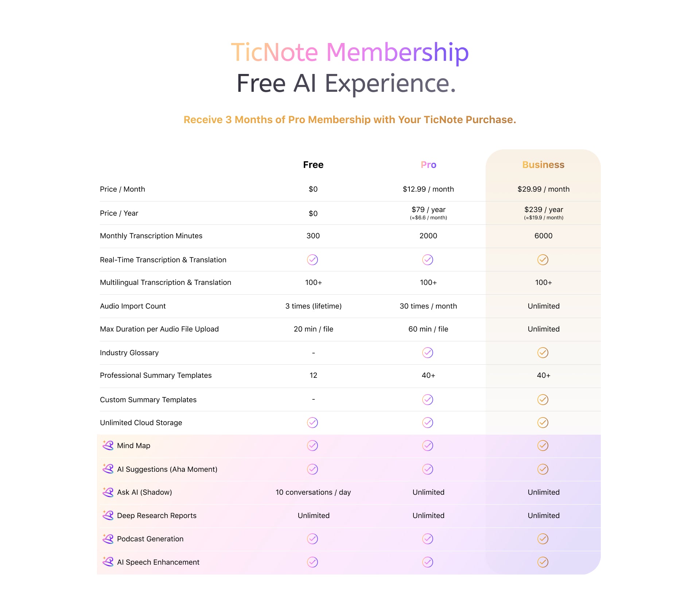Select the Business plan column header
The image size is (700, 596).
543,165
